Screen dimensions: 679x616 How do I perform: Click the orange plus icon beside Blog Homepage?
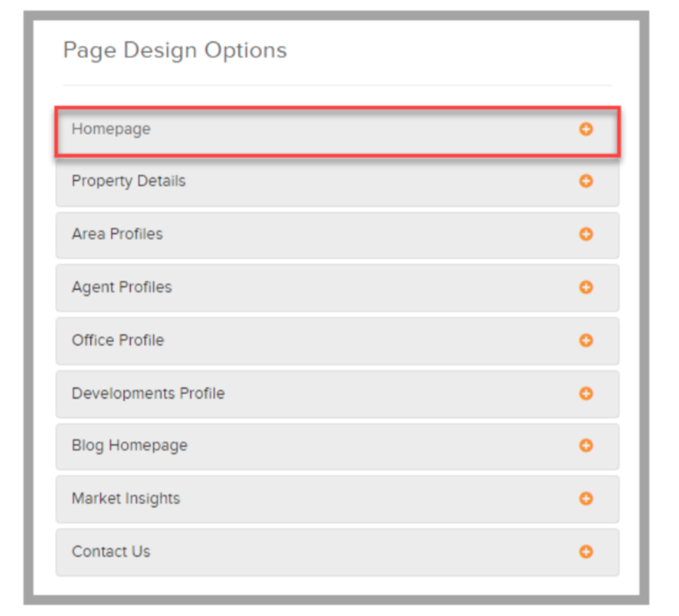586,445
